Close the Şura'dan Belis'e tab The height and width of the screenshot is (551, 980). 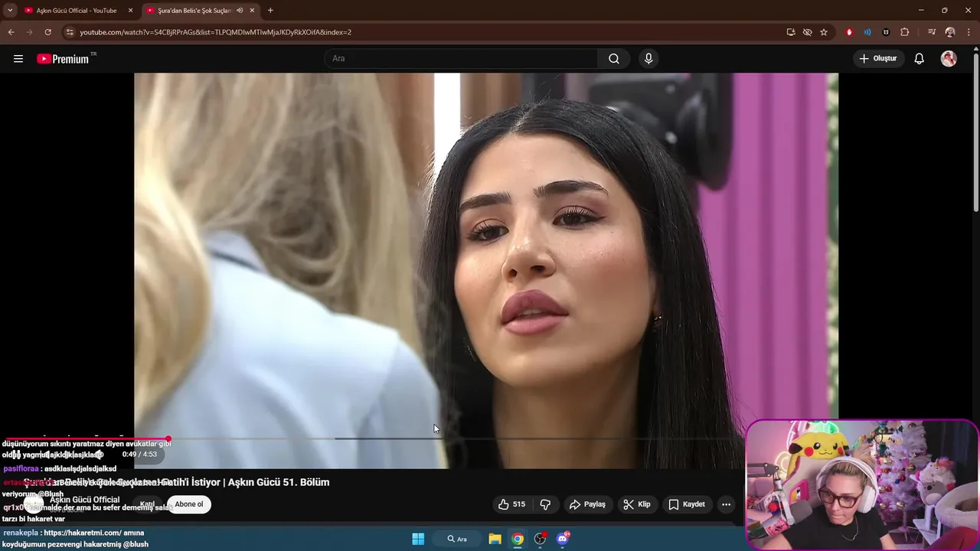point(252,11)
